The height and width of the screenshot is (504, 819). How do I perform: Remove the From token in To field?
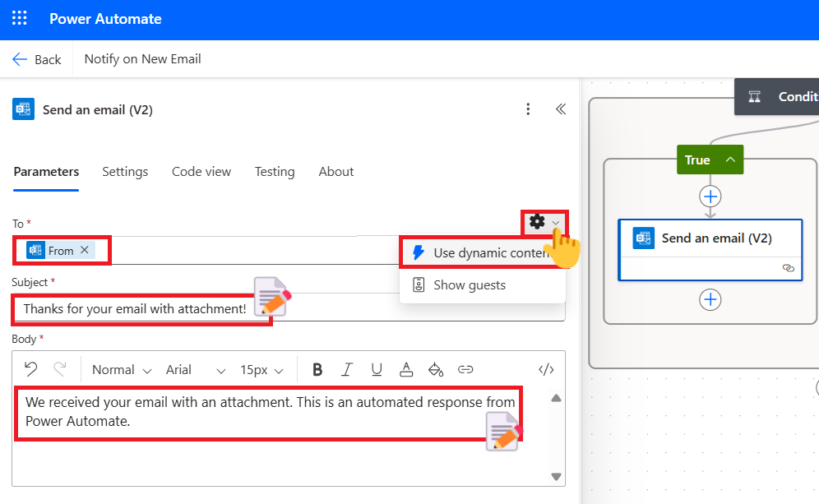click(85, 251)
